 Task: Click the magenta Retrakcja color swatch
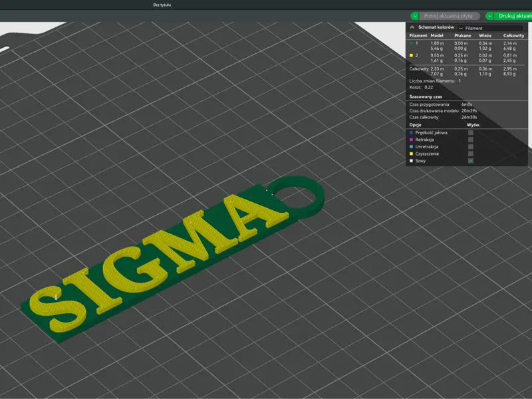pyautogui.click(x=411, y=140)
